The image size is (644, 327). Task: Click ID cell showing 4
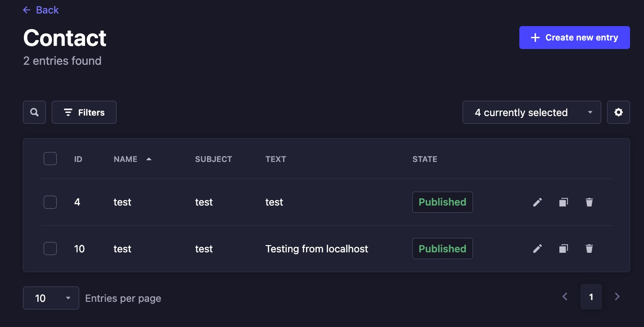pos(77,202)
